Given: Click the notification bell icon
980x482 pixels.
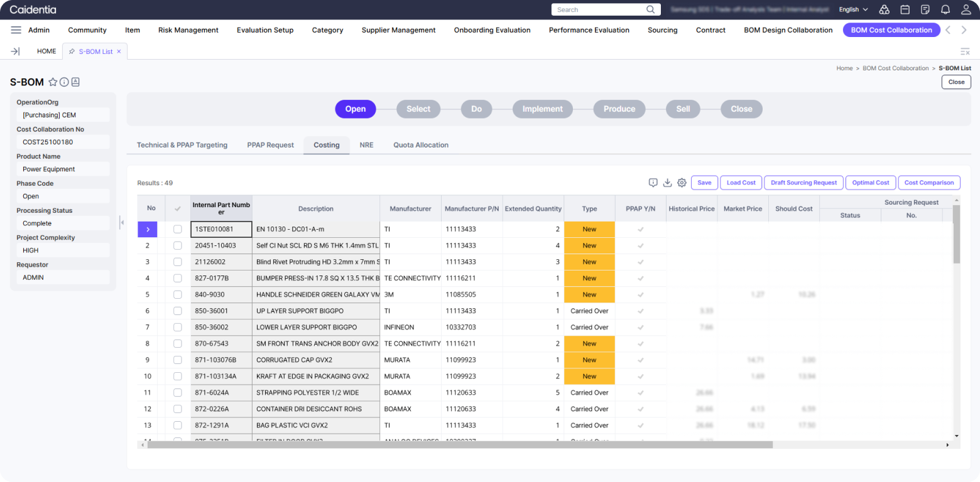Looking at the screenshot, I should tap(945, 9).
